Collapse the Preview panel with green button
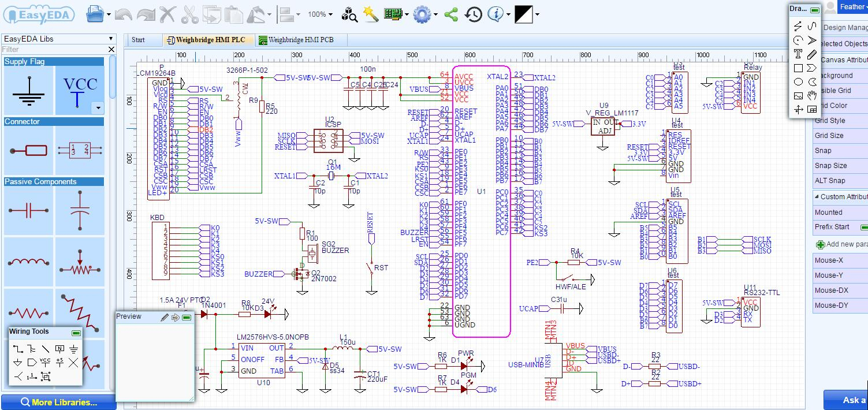The image size is (868, 410). pos(187,317)
